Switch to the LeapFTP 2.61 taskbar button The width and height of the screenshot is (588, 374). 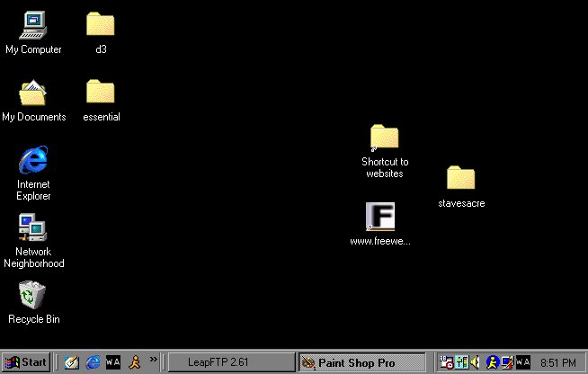(231, 362)
